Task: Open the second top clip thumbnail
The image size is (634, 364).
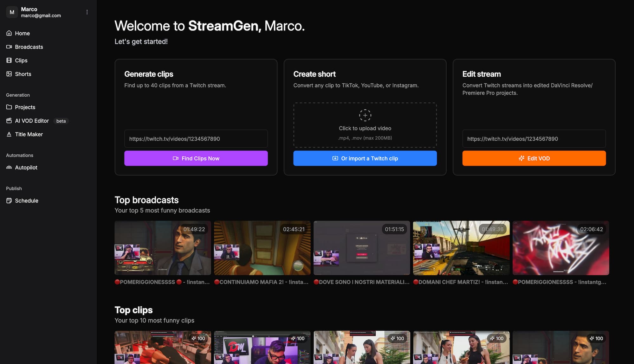Action: (x=262, y=348)
